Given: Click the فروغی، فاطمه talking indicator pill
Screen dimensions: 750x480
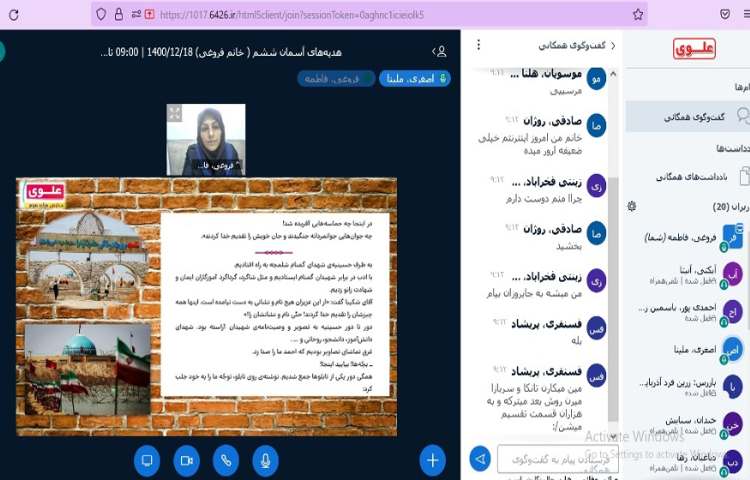Looking at the screenshot, I should (336, 78).
